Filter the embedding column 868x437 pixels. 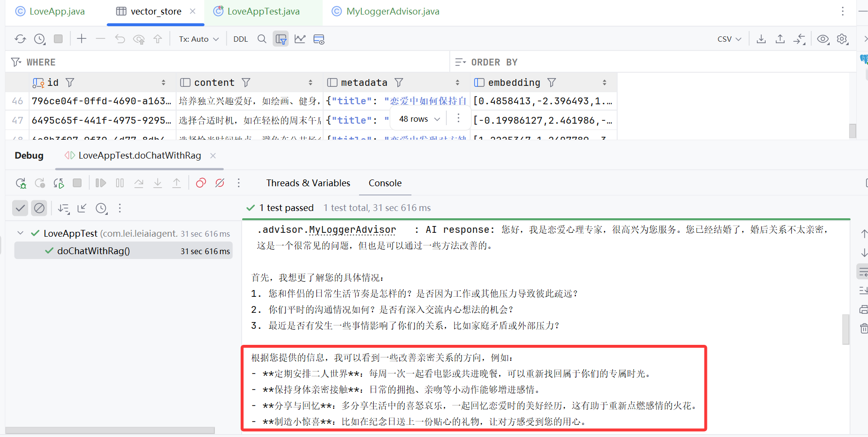tap(552, 82)
